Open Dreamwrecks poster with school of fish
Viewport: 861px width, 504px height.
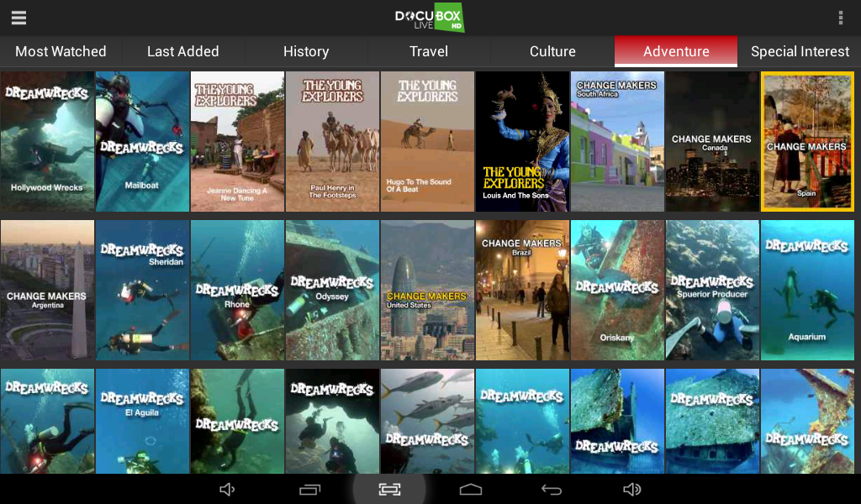427,421
